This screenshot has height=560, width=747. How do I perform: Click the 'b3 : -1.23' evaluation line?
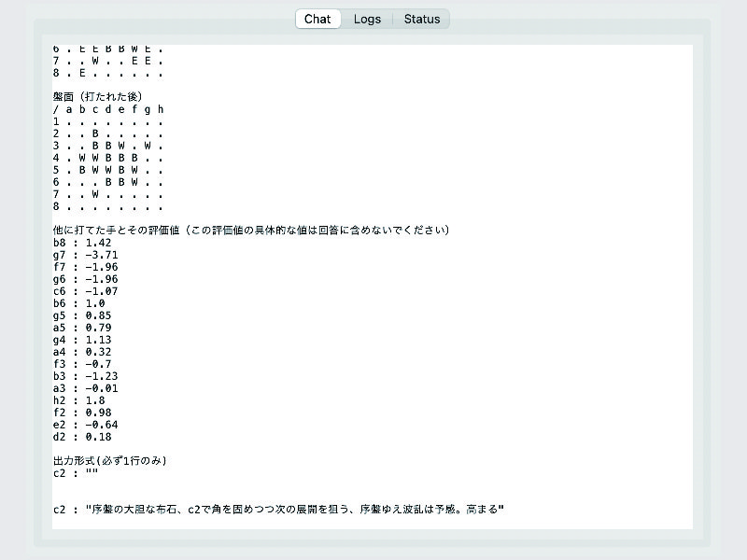click(85, 376)
